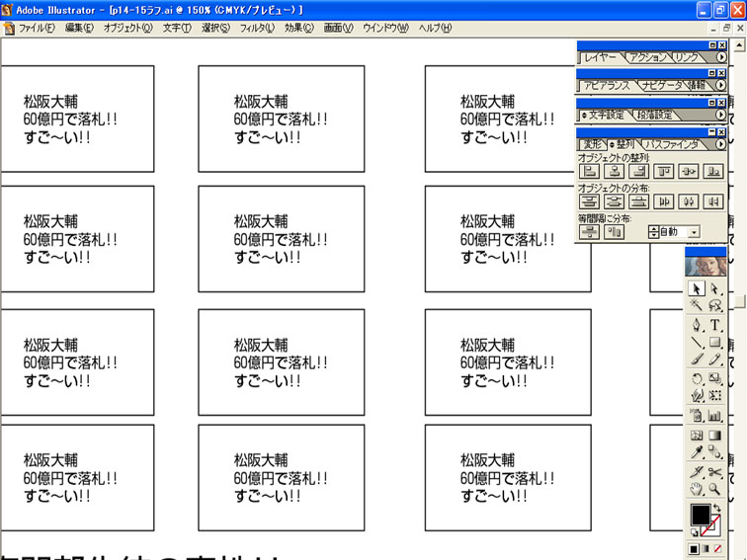
Task: Choose the Gradient tool
Action: 714,436
